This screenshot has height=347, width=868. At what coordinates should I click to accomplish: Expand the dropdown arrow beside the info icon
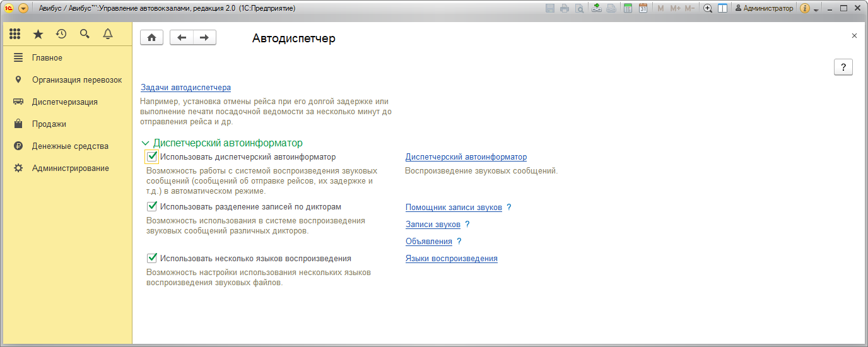[816, 9]
